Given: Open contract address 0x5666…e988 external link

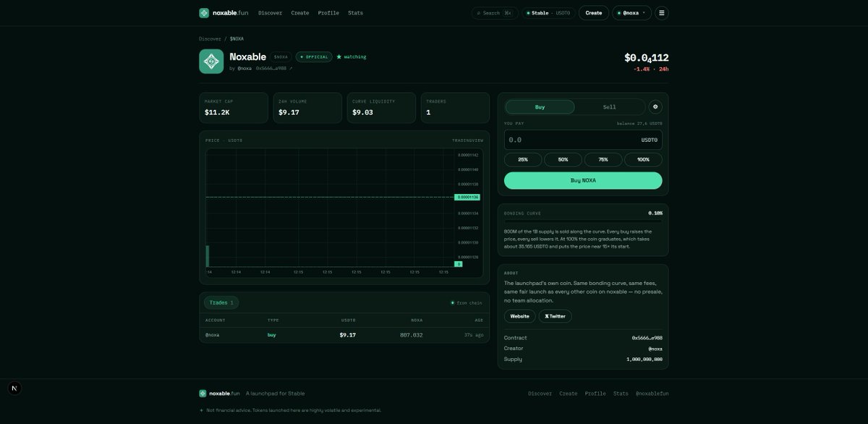Looking at the screenshot, I should pyautogui.click(x=274, y=68).
